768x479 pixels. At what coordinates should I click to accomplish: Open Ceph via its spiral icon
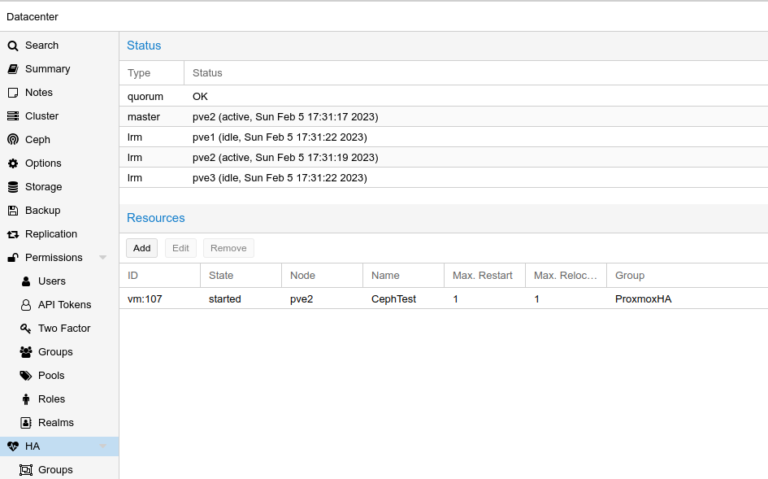13,140
